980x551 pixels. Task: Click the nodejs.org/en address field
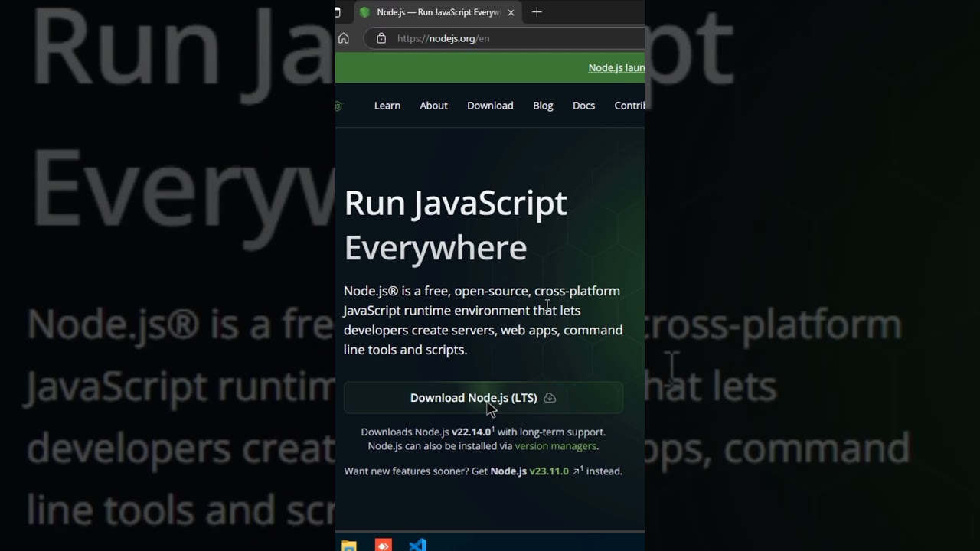click(505, 38)
